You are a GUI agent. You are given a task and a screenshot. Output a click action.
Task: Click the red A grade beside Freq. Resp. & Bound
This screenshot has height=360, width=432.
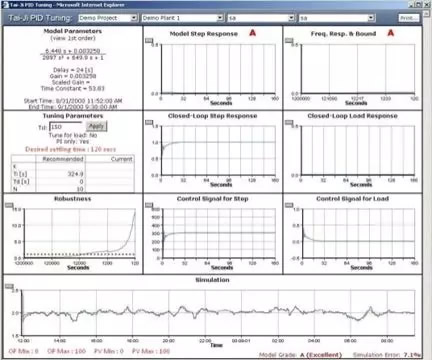coord(390,33)
